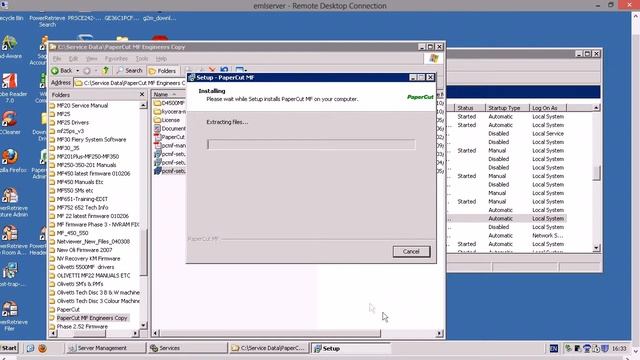Switch to Setup taskbar button
The height and width of the screenshot is (360, 640).
point(351,349)
